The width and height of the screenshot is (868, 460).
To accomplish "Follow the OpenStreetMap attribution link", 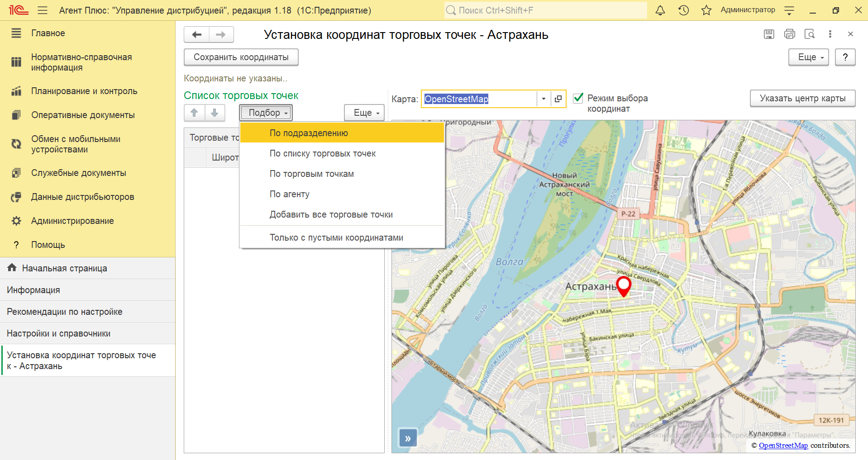I will click(783, 446).
